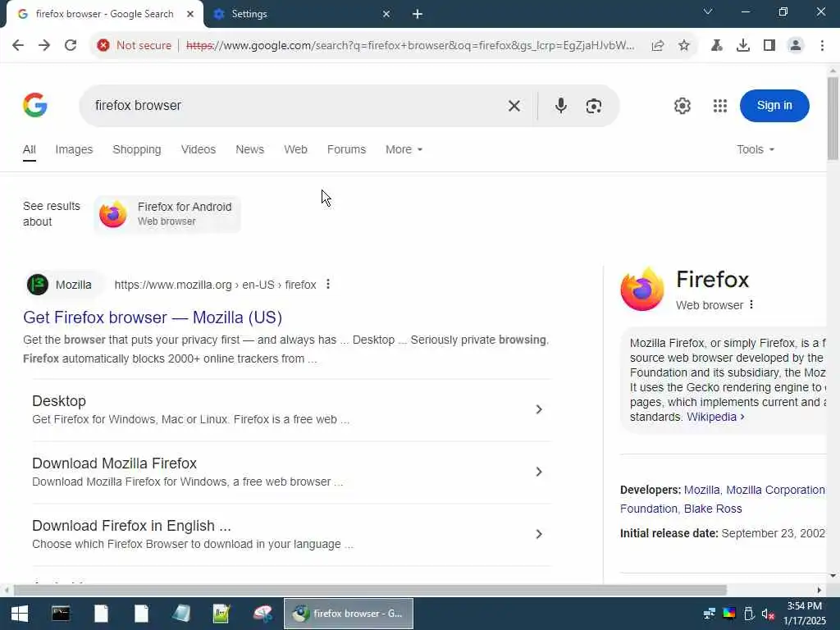
Task: Open the green notepad taskbar app
Action: 221,614
